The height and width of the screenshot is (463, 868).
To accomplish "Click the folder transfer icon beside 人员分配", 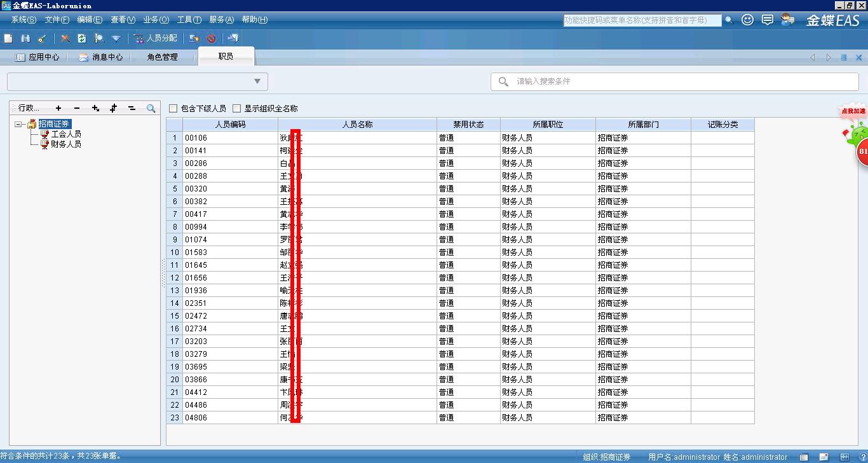I will [194, 38].
